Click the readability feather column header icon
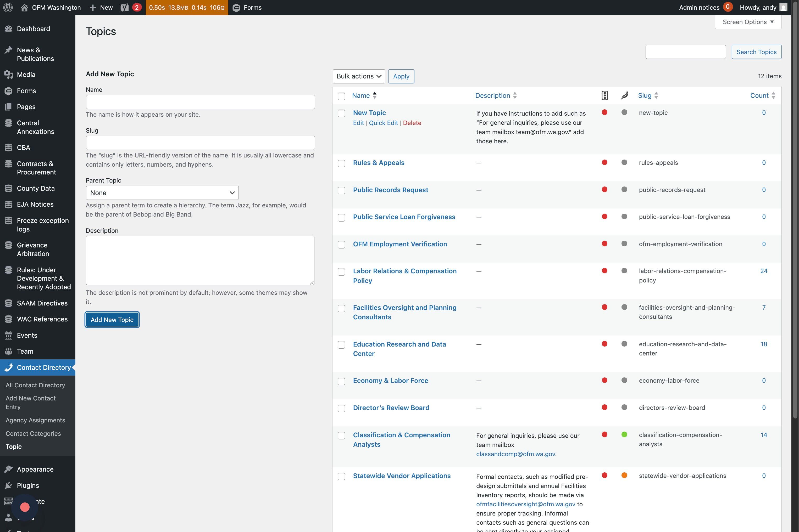The height and width of the screenshot is (532, 799). (x=624, y=95)
